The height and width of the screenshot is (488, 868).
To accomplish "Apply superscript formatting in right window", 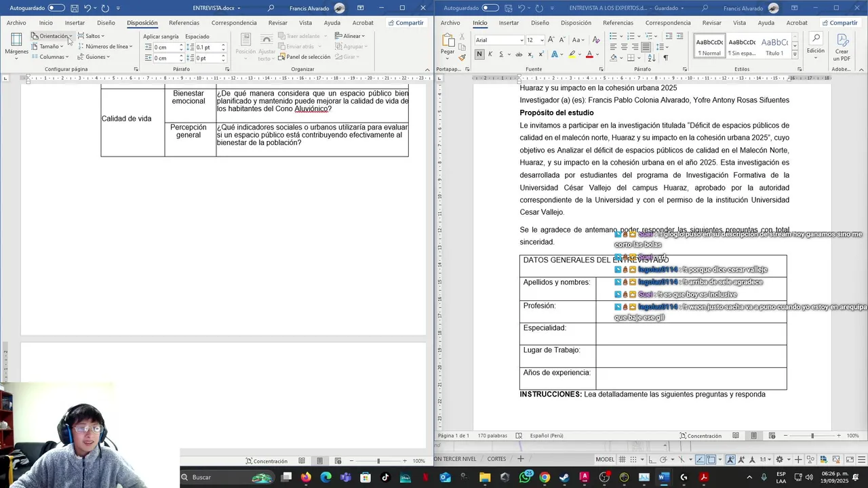I will tap(541, 54).
